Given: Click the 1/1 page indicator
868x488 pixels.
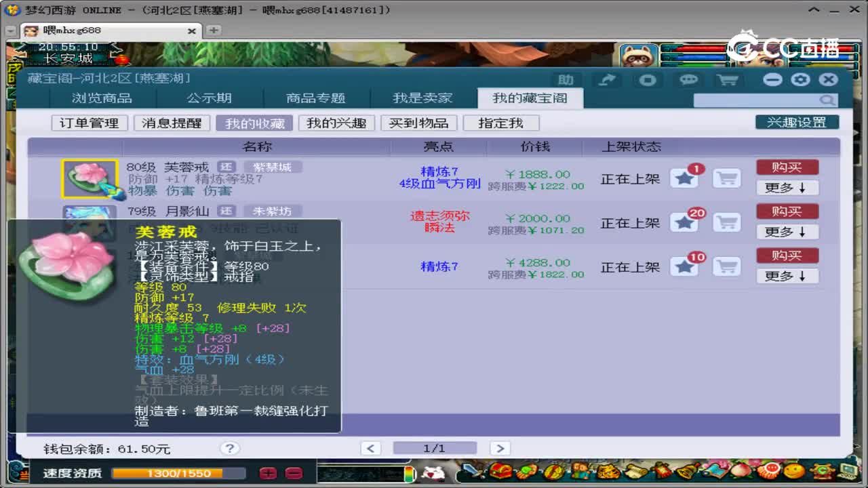Looking at the screenshot, I should pos(435,448).
